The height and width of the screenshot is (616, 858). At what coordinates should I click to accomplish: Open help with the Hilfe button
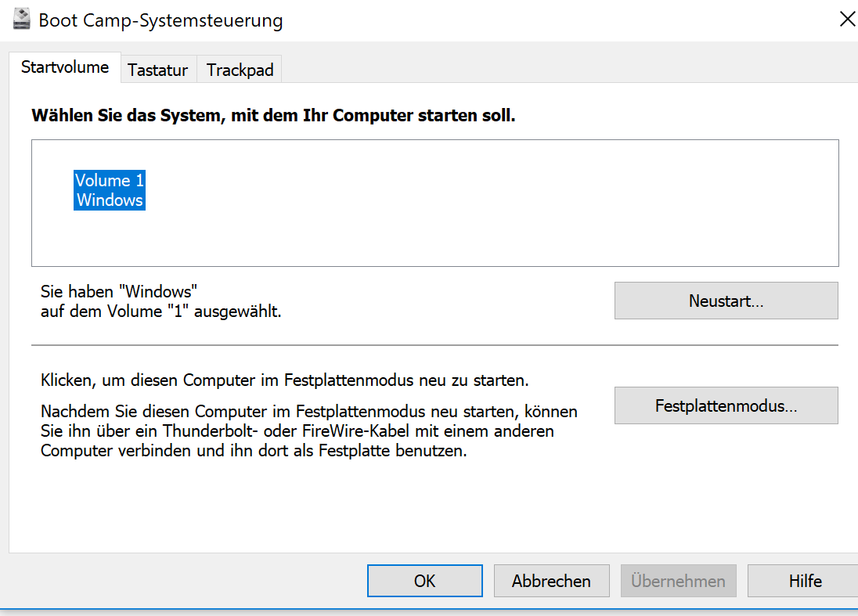click(805, 581)
